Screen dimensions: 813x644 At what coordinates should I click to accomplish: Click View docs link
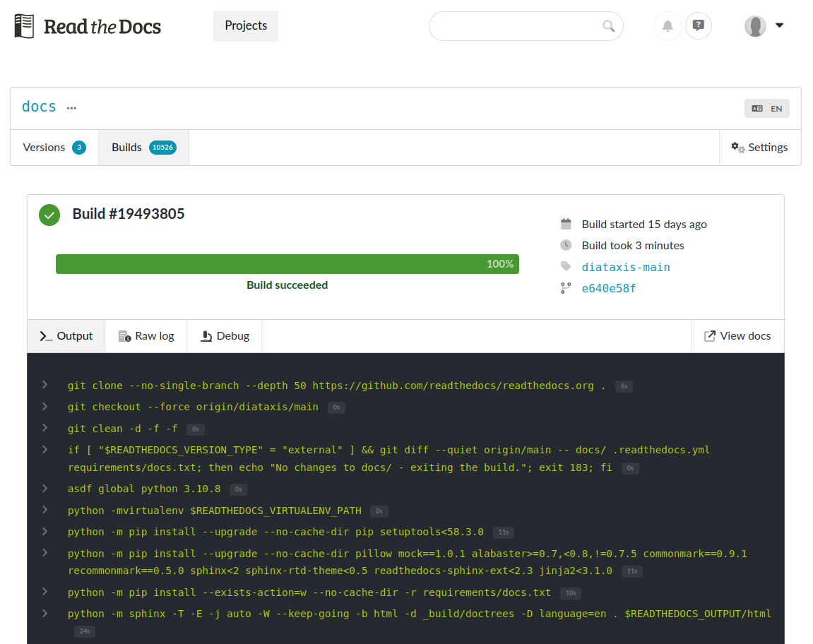(x=737, y=336)
